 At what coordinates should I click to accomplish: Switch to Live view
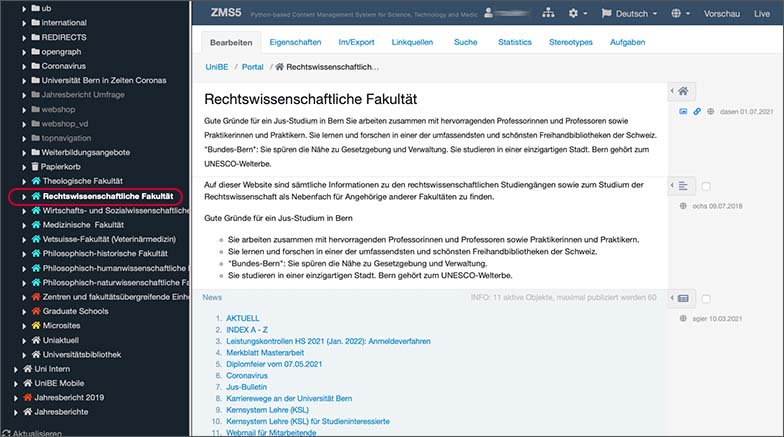(x=762, y=14)
